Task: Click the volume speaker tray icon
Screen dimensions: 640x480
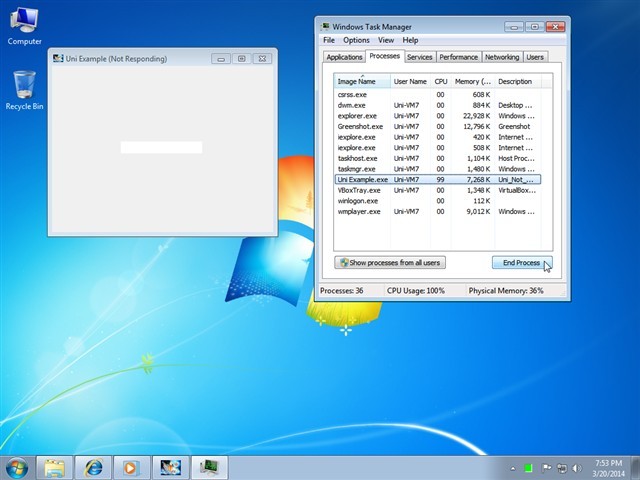Action: pyautogui.click(x=576, y=467)
